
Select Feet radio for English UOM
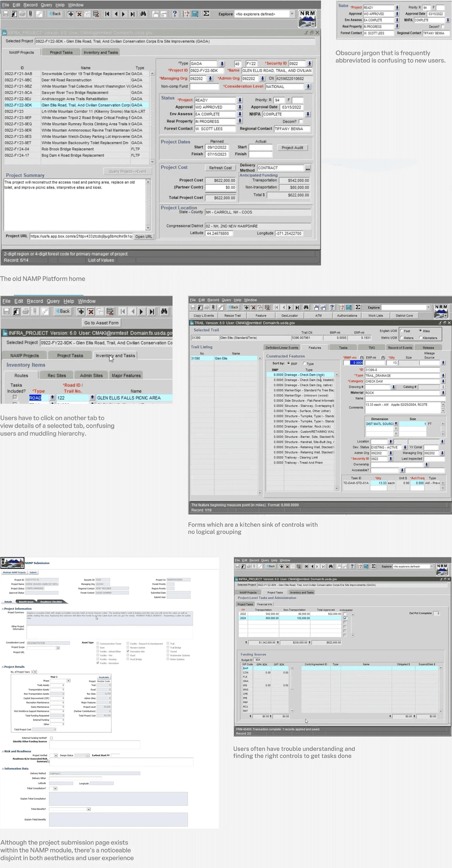point(402,331)
